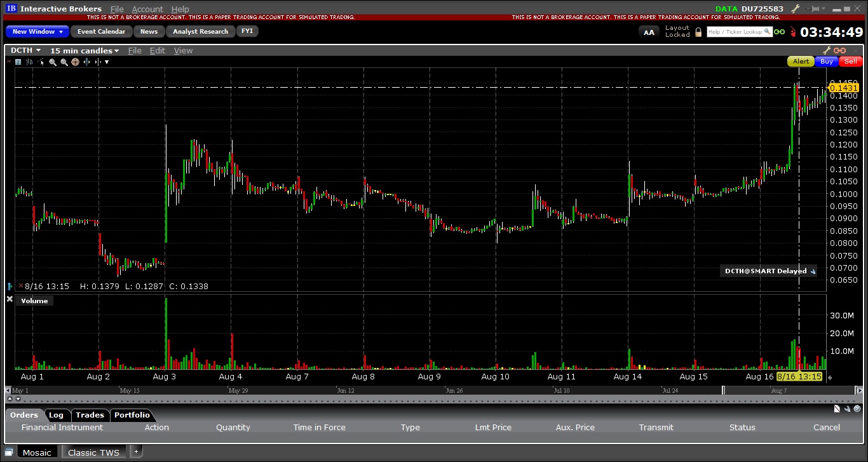Click the green chain link icon beside ticker lookup
Viewport: 868px width, 462px height.
point(779,32)
